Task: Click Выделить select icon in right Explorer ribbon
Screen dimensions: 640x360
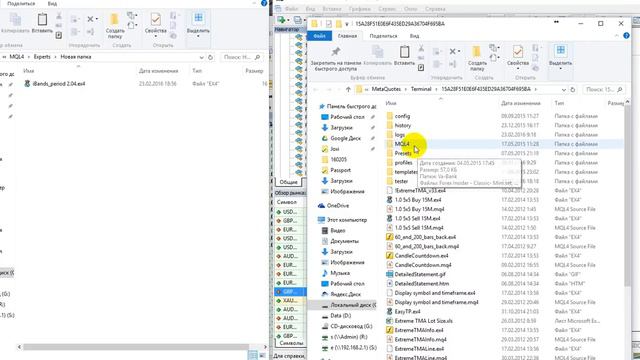Action: pos(560,51)
